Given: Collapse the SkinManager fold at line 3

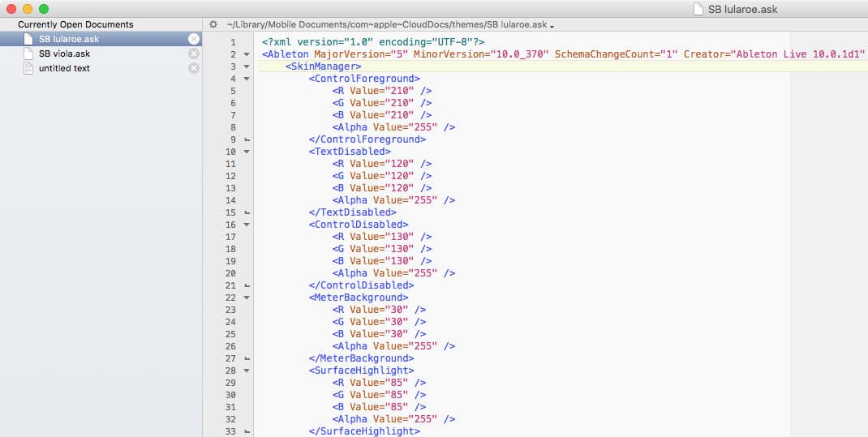Looking at the screenshot, I should [247, 66].
